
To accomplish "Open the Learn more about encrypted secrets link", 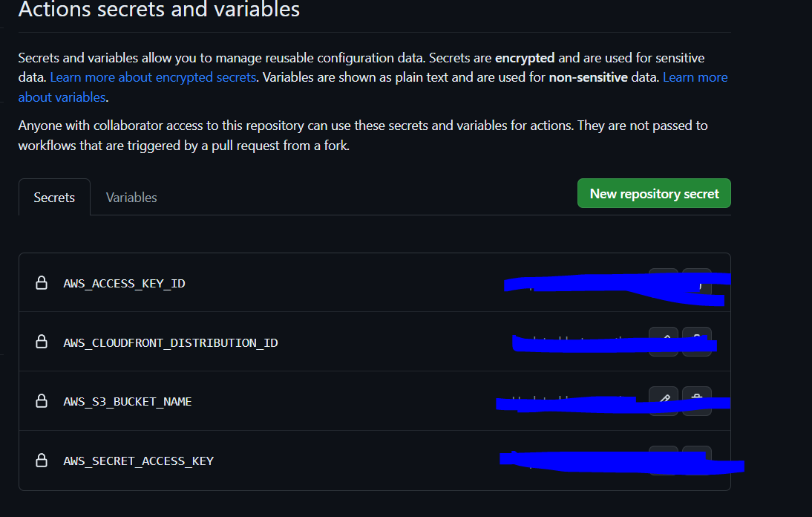I will (x=153, y=77).
